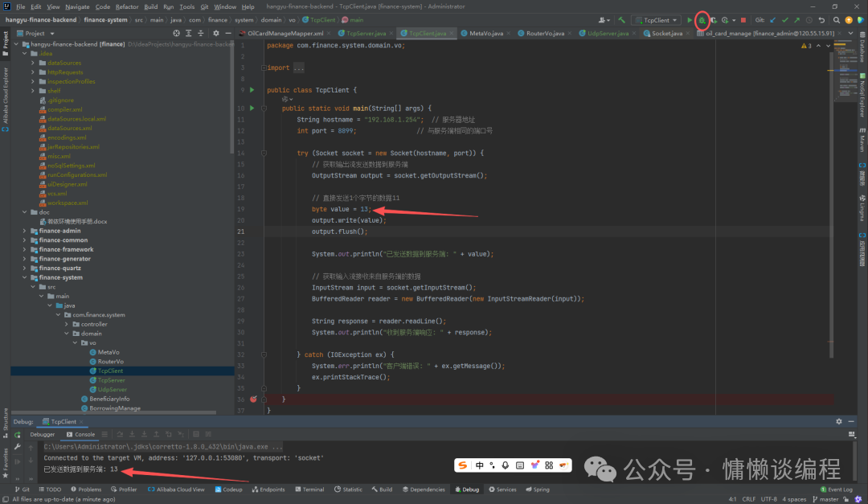Image resolution: width=868 pixels, height=504 pixels.
Task: Click the green Run button in toolbar
Action: click(x=690, y=20)
